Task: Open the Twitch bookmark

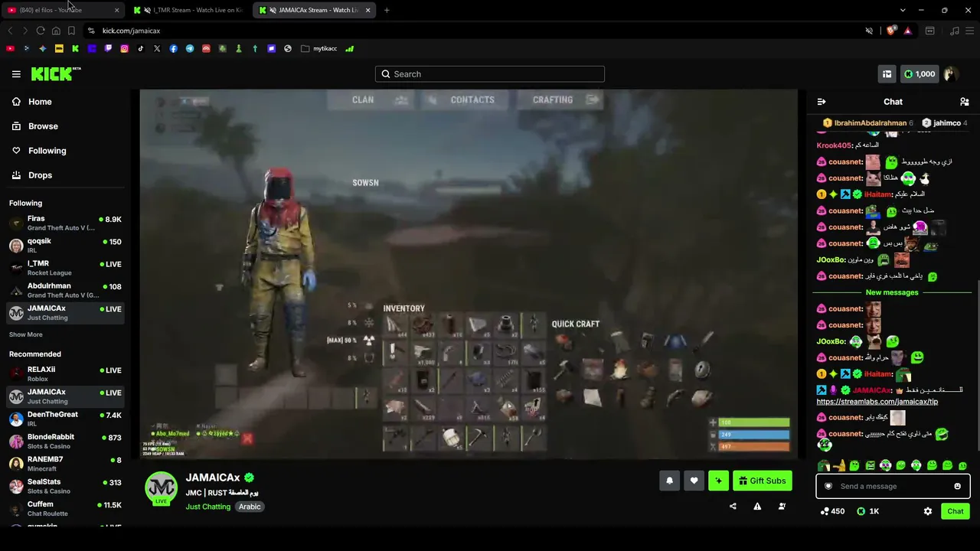Action: pos(108,48)
